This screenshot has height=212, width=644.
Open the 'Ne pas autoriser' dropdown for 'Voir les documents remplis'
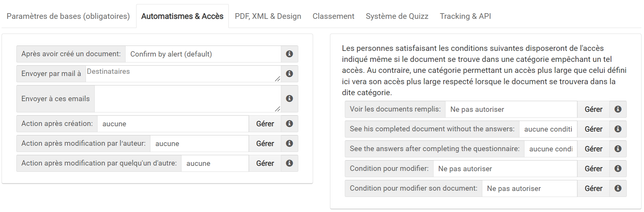click(509, 109)
